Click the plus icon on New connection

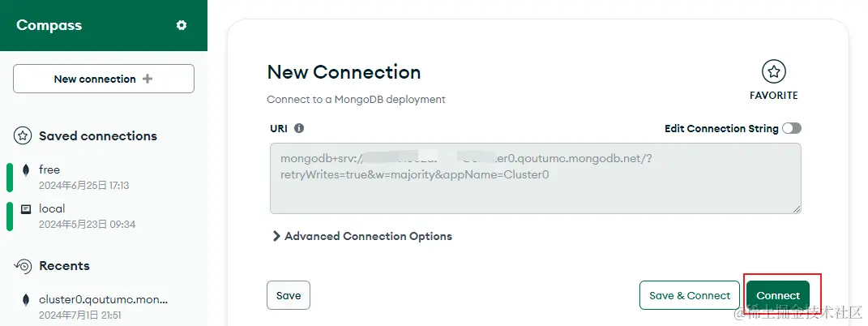pos(148,79)
